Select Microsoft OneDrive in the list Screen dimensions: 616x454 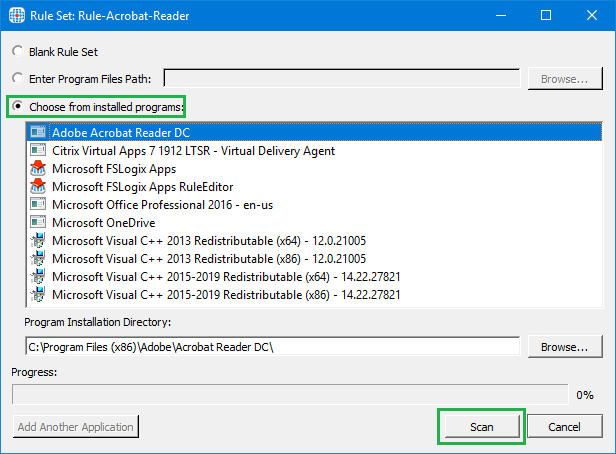[314, 223]
